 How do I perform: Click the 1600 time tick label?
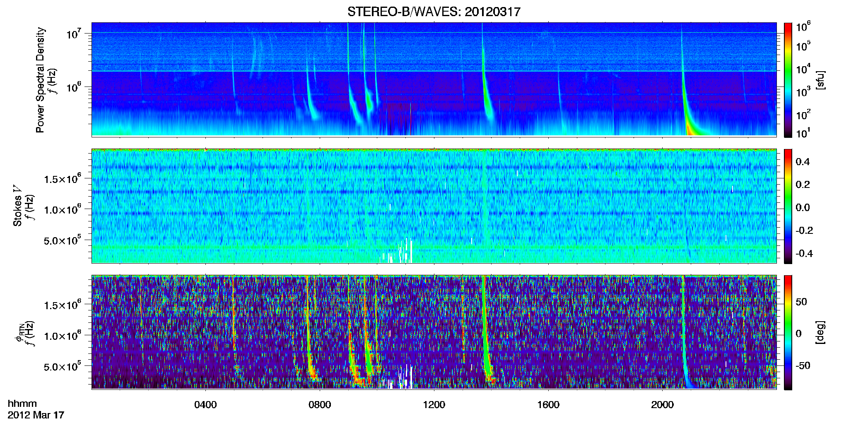coord(548,404)
